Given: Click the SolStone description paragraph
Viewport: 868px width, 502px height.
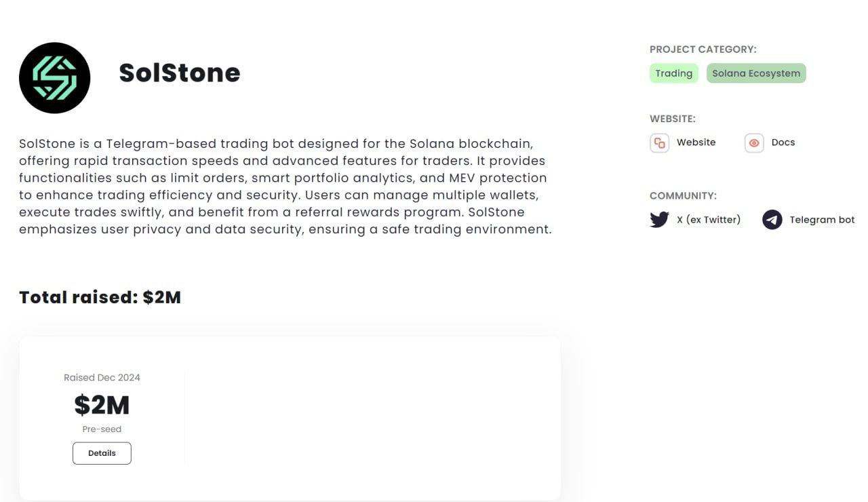Looking at the screenshot, I should pyautogui.click(x=285, y=187).
